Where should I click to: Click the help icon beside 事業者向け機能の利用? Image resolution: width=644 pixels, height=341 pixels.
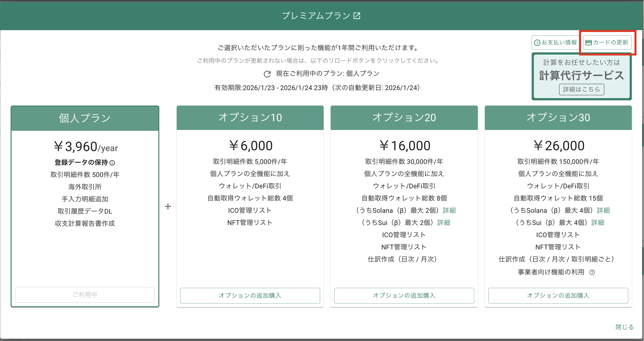[592, 272]
